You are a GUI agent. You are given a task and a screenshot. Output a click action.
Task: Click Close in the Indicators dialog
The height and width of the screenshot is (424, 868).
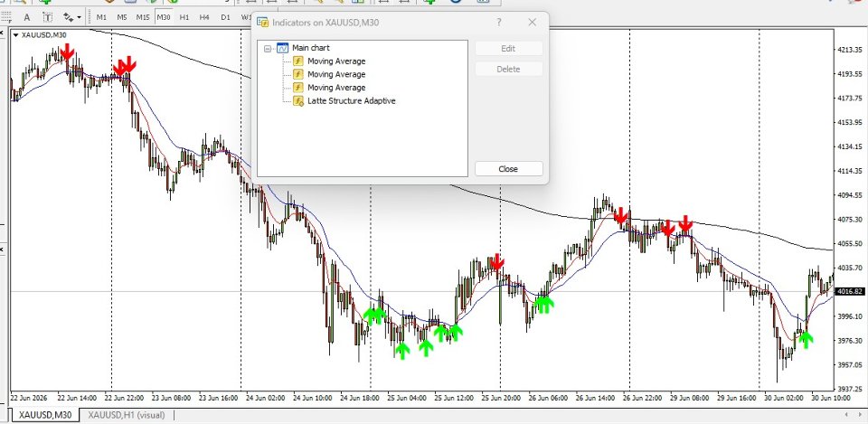point(508,169)
